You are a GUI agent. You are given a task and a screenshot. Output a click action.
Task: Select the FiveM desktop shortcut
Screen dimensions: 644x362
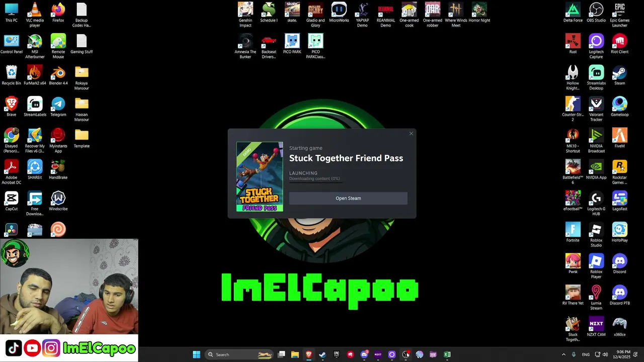click(620, 138)
